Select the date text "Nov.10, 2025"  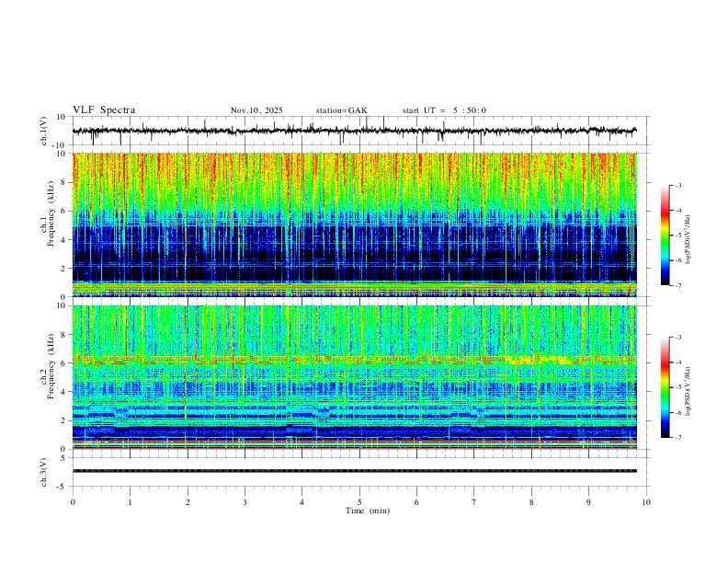(x=256, y=110)
